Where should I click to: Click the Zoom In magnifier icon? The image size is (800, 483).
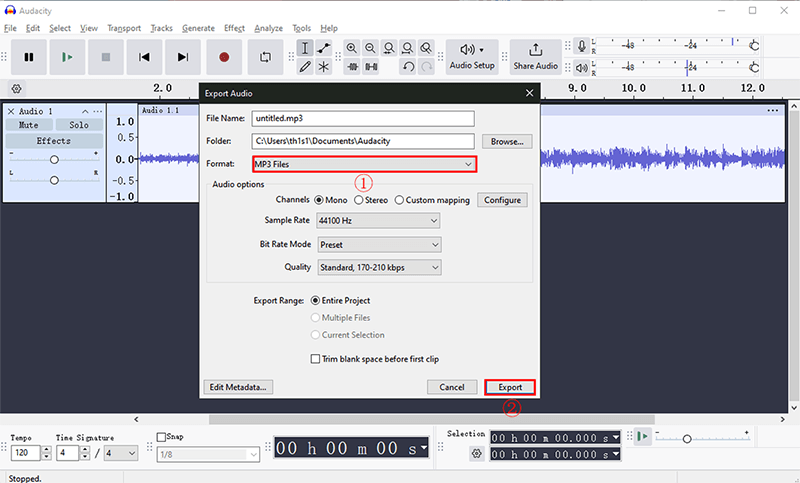[x=352, y=48]
